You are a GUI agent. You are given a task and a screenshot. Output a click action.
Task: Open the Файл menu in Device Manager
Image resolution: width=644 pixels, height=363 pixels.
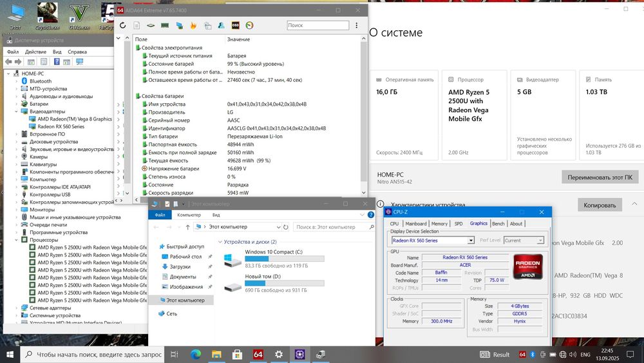click(13, 52)
